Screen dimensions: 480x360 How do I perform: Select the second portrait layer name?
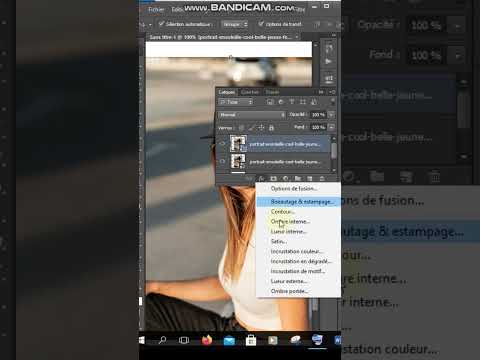pos(285,162)
